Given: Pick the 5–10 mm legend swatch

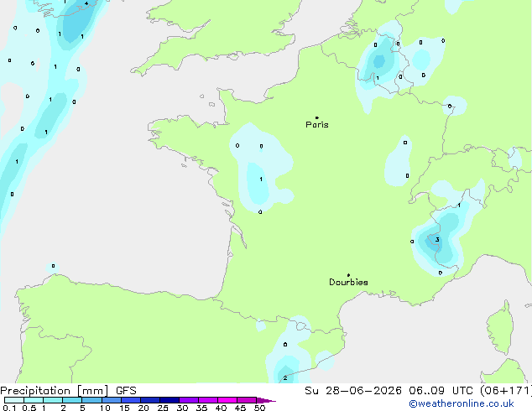Looking at the screenshot, I should [91, 400].
